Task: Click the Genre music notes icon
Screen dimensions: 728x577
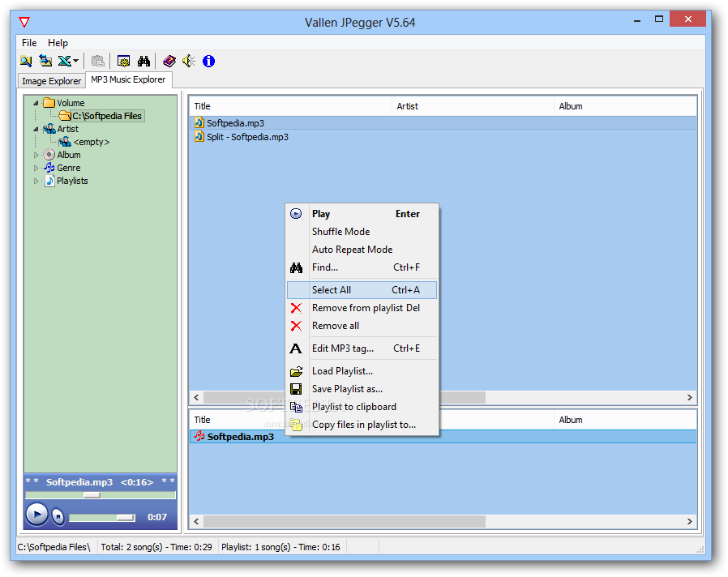Action: coord(49,168)
